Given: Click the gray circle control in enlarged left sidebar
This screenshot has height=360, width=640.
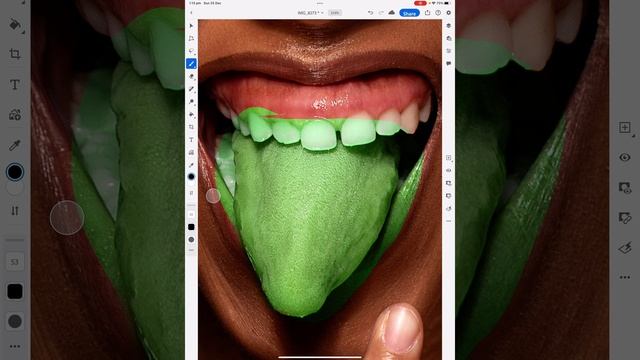Looking at the screenshot, I should pos(15,322).
